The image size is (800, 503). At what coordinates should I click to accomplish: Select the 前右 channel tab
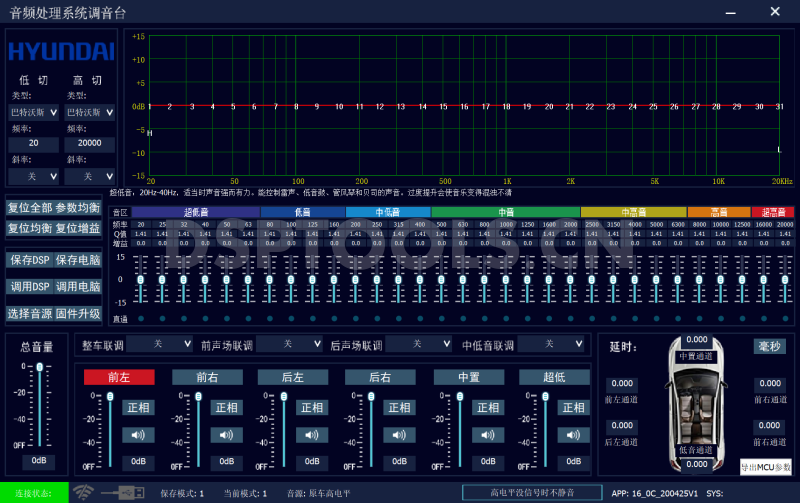click(207, 377)
